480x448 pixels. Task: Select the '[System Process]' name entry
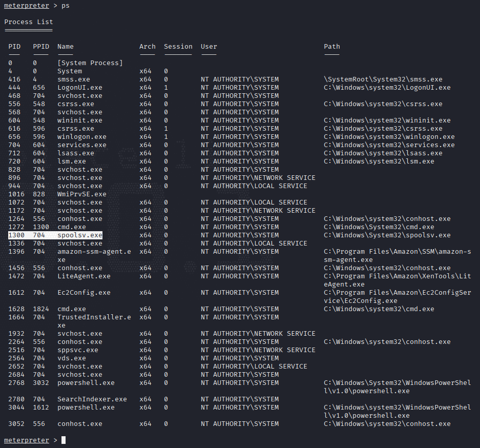(90, 63)
